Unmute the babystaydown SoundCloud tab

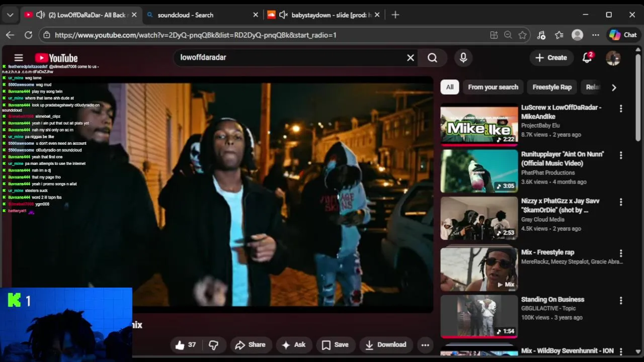click(283, 15)
